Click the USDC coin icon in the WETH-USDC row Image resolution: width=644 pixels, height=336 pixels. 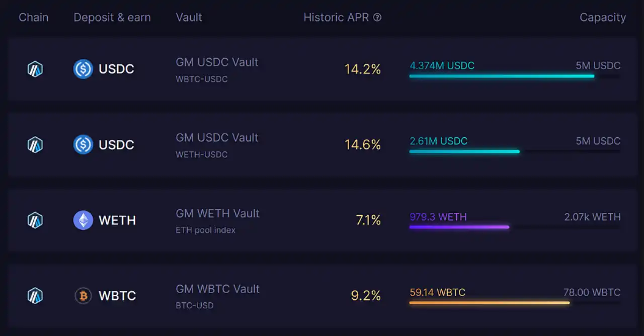pos(83,145)
